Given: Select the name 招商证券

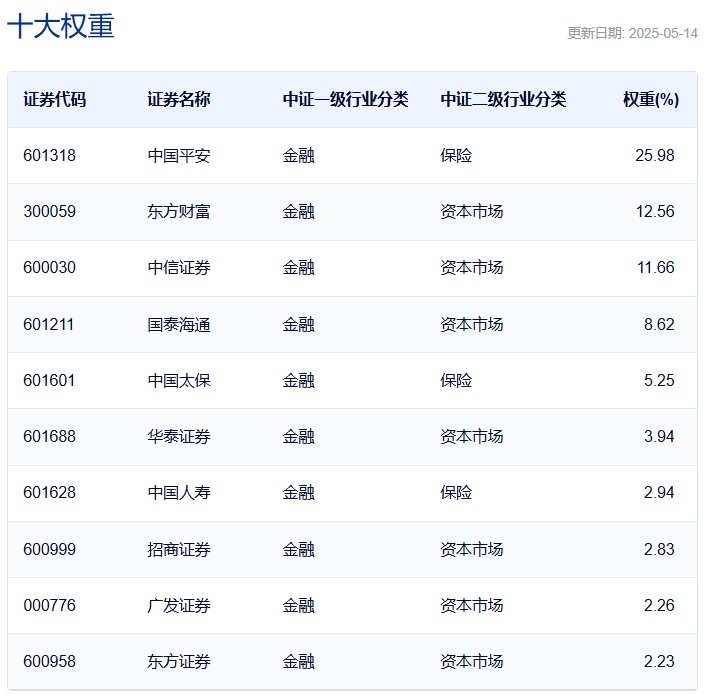Looking at the screenshot, I should tap(179, 549).
